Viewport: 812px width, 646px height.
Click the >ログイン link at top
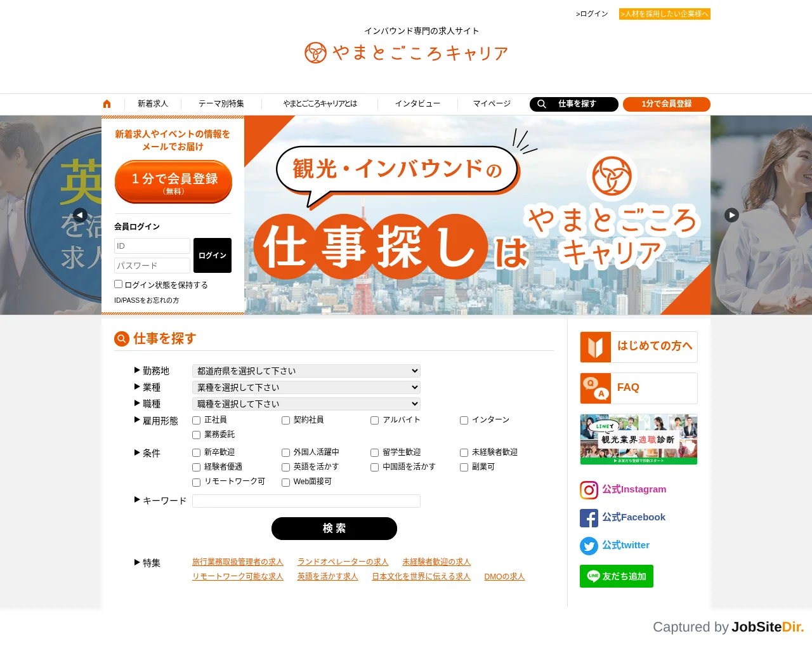[x=592, y=14]
